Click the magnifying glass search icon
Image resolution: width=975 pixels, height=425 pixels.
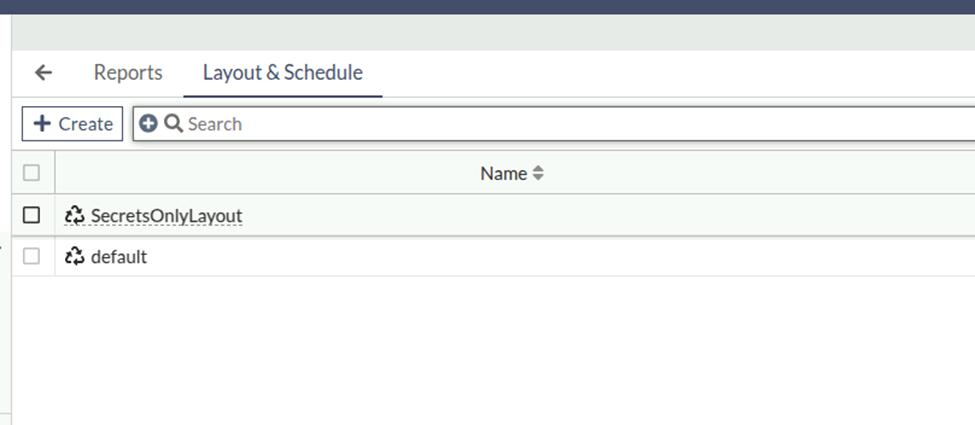click(173, 124)
